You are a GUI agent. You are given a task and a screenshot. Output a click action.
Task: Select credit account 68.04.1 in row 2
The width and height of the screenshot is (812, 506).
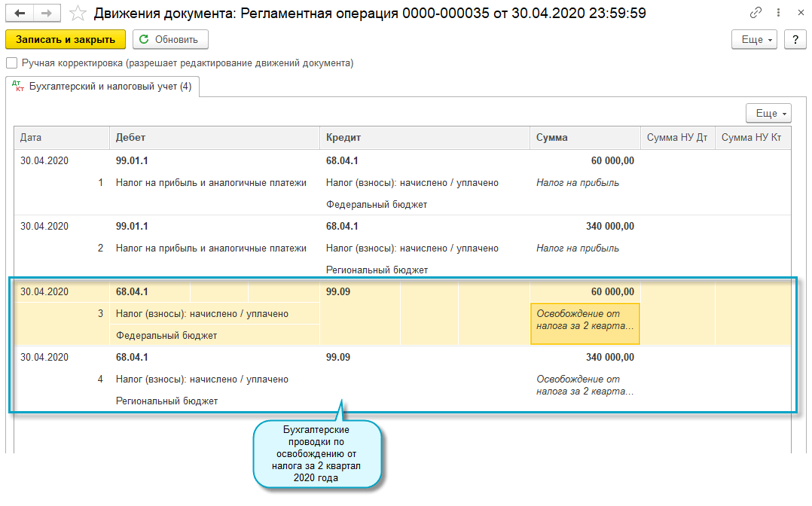(x=342, y=227)
